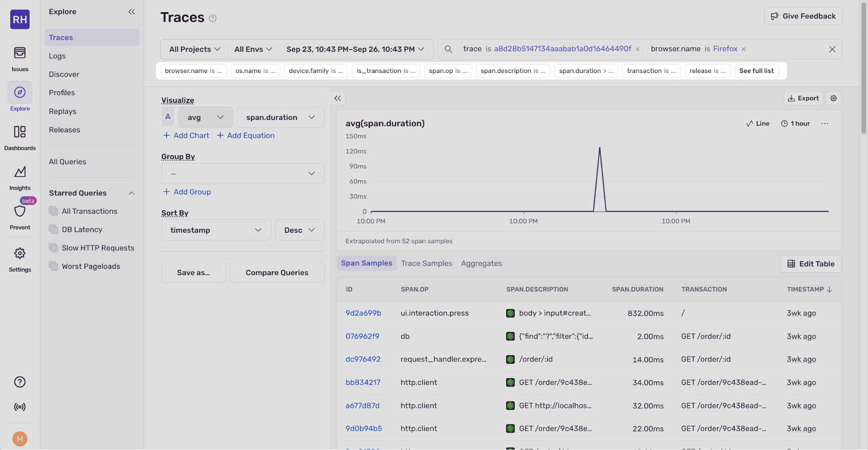This screenshot has height=450, width=868.
Task: Open Settings gear in sidebar
Action: tap(20, 259)
